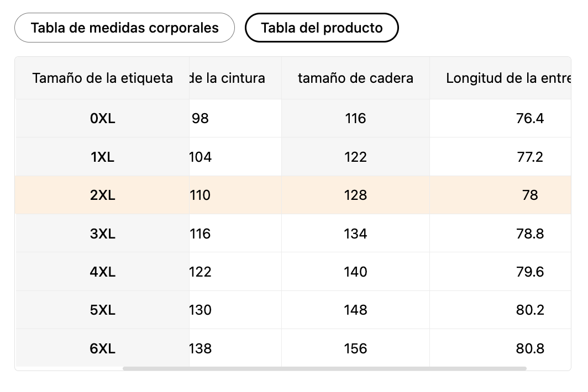Select the 3XL size row label
The image size is (588, 392).
coord(102,234)
